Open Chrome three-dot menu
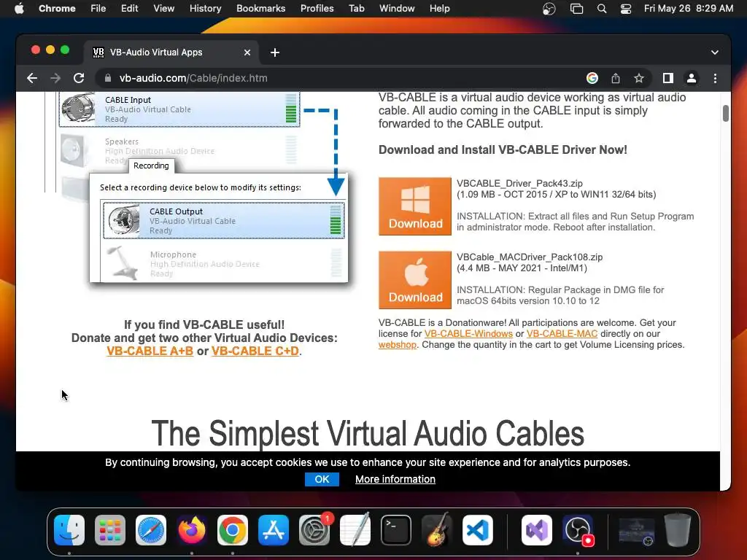 pyautogui.click(x=715, y=78)
